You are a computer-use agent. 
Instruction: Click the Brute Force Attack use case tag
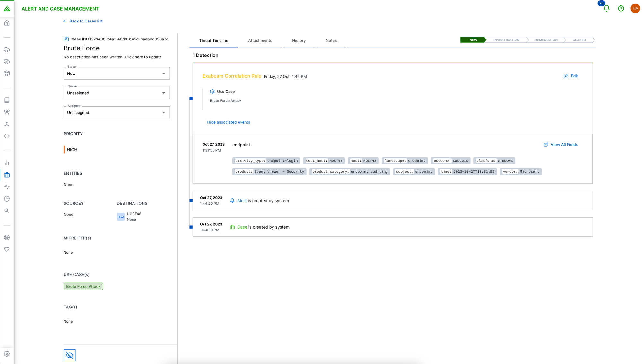(x=83, y=286)
